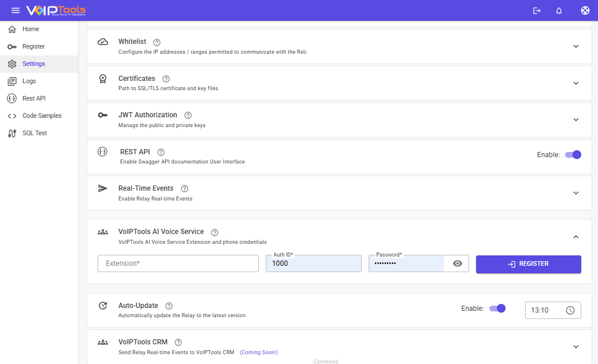Disable the REST API toggle

coord(573,155)
